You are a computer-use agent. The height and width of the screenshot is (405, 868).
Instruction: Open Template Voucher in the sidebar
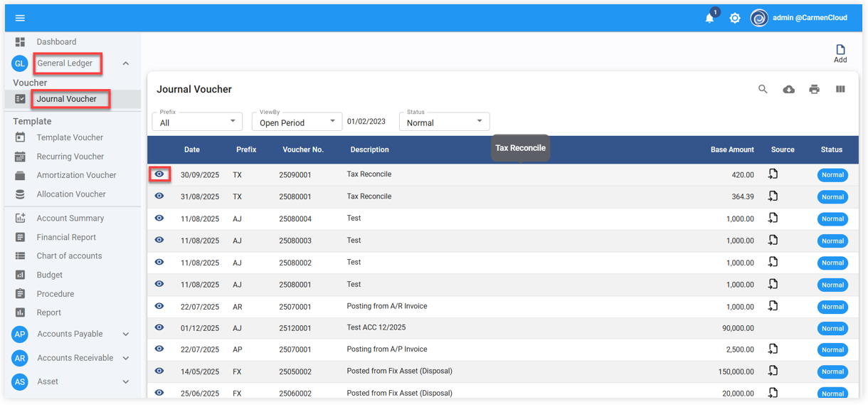click(x=70, y=137)
